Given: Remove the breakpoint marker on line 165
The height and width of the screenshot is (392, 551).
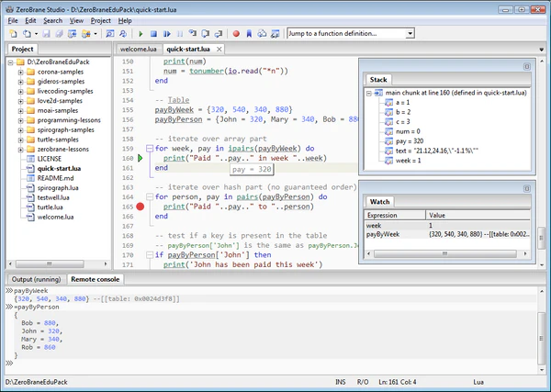Looking at the screenshot, I should pyautogui.click(x=141, y=207).
